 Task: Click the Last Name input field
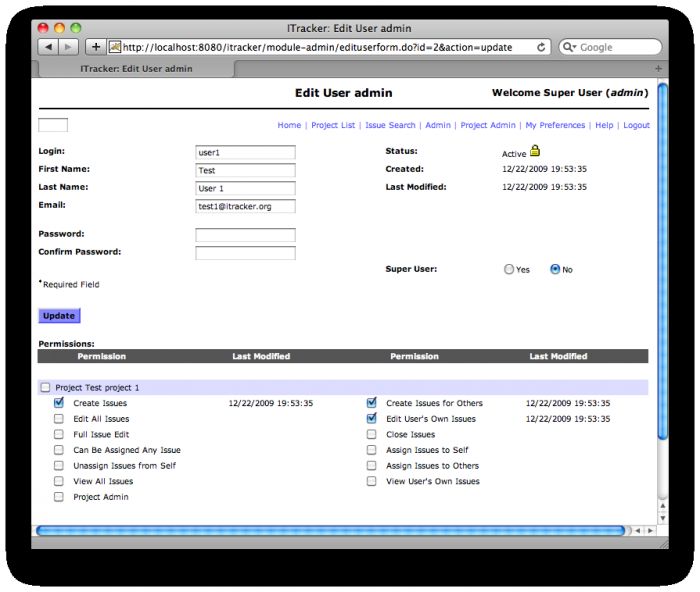coord(245,188)
